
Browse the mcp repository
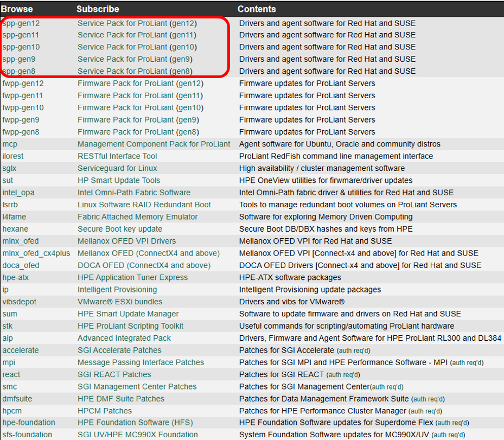tap(10, 144)
